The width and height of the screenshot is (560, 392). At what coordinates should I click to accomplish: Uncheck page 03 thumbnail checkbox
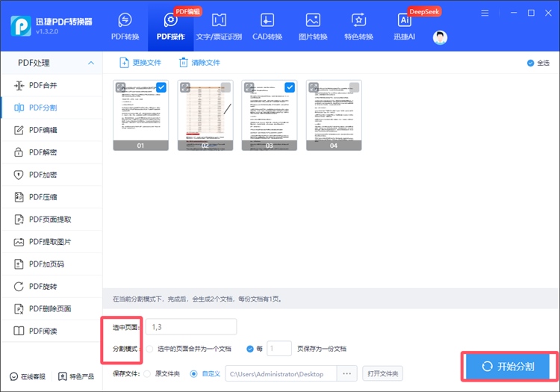[290, 87]
